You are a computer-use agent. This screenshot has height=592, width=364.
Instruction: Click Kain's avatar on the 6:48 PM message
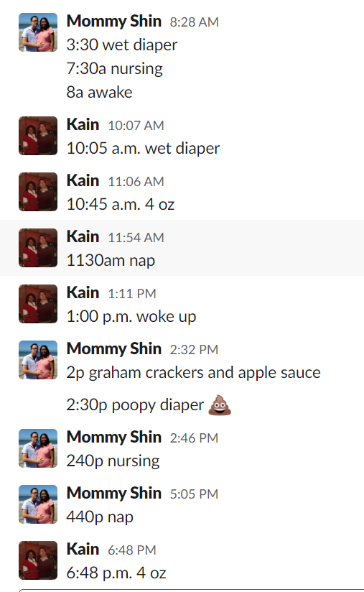[x=38, y=560]
